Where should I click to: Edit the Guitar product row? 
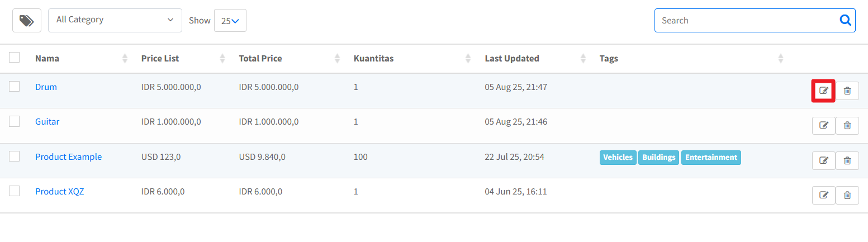coord(823,126)
